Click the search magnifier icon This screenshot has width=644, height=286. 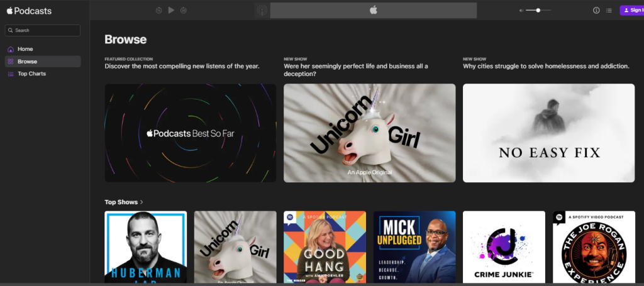(11, 30)
